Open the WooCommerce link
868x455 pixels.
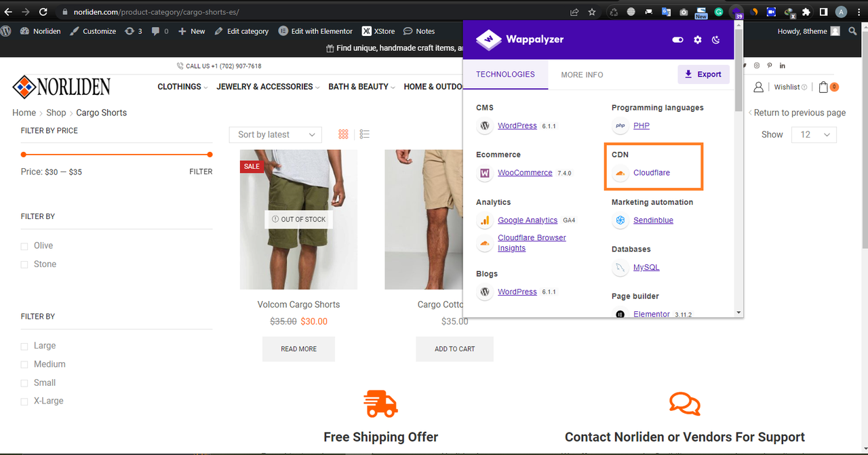pos(525,173)
